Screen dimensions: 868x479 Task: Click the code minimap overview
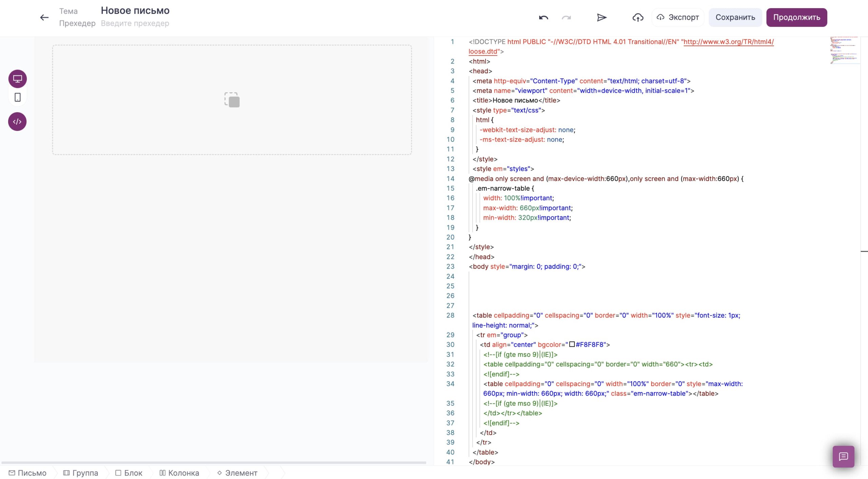[x=845, y=50]
